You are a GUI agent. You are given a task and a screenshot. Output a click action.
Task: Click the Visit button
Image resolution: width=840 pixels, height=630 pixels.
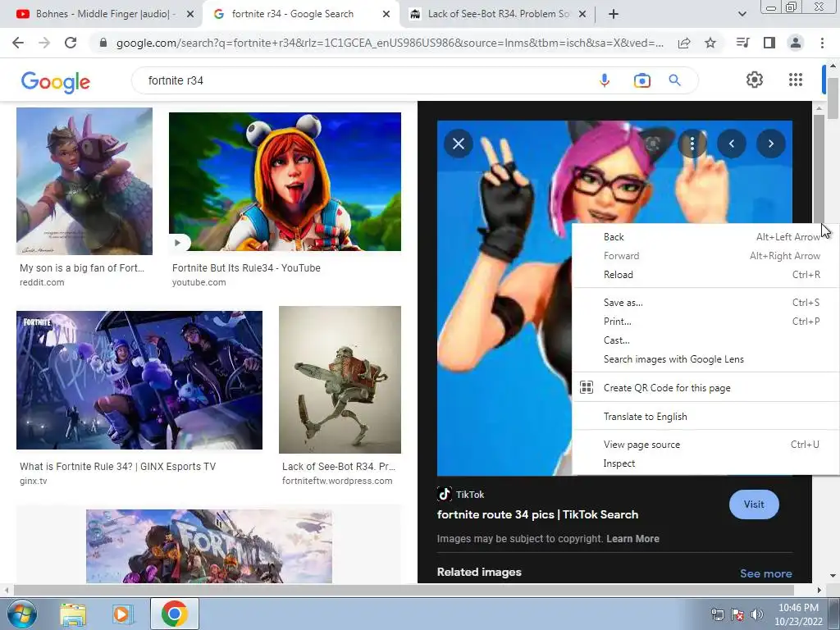754,504
